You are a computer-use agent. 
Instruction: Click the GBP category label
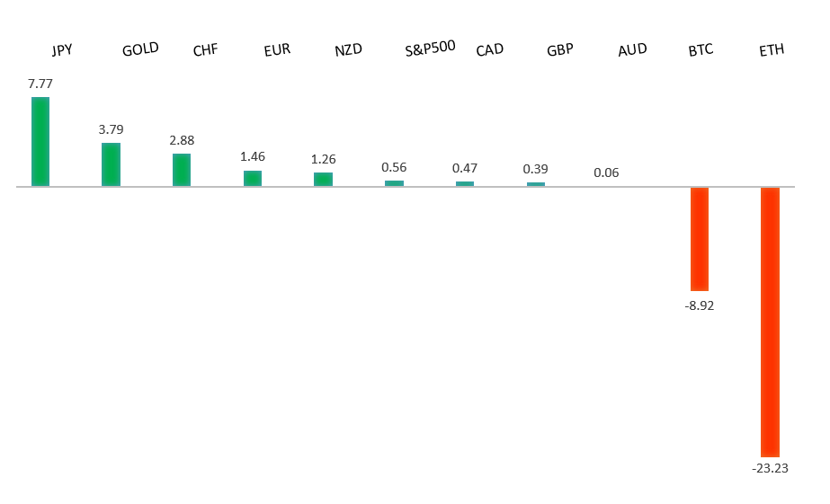pos(559,50)
